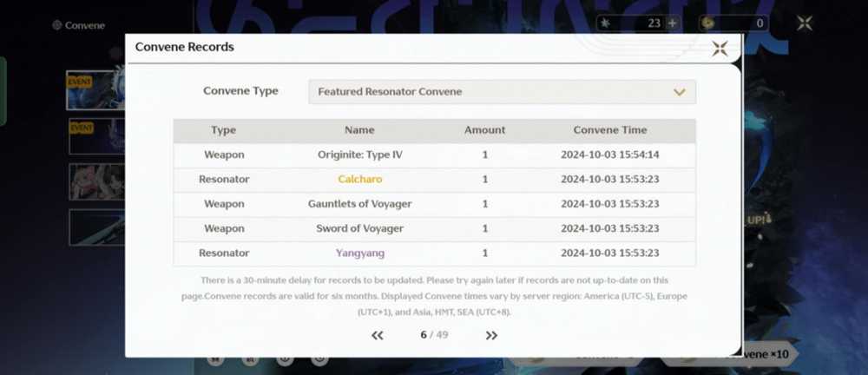Click Sword of Voyager entry

click(x=360, y=228)
